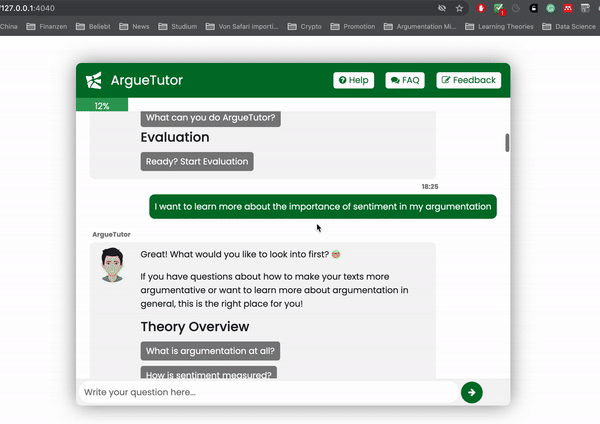Open the Help dialog

coord(354,80)
